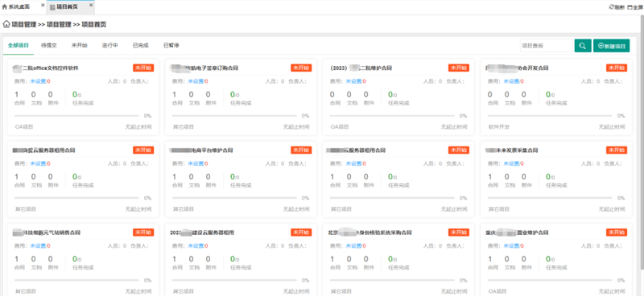Open the 电子签章订购合同 project title
Image resolution: width=644 pixels, height=296 pixels.
(205, 68)
